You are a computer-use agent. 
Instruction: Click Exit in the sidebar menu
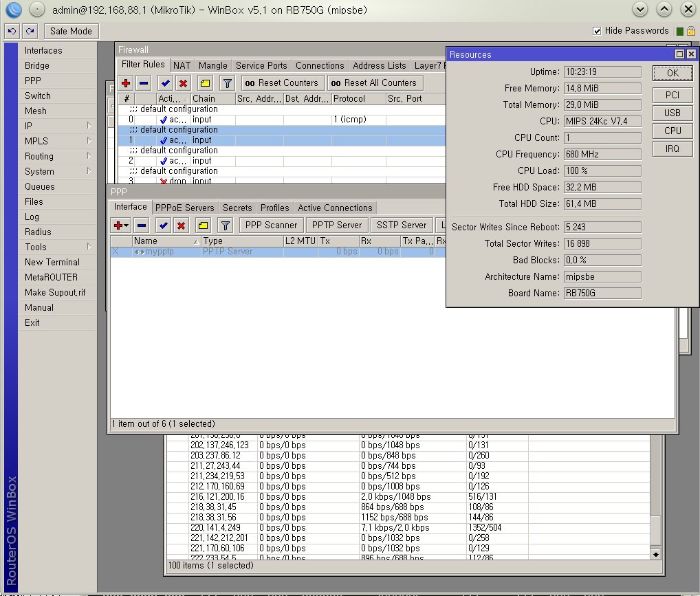click(x=57, y=323)
